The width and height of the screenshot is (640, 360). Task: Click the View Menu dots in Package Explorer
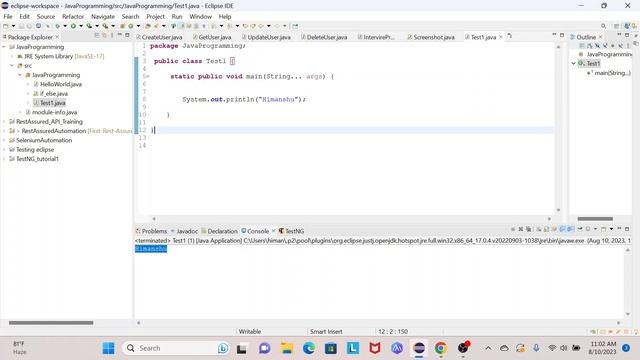click(x=112, y=36)
